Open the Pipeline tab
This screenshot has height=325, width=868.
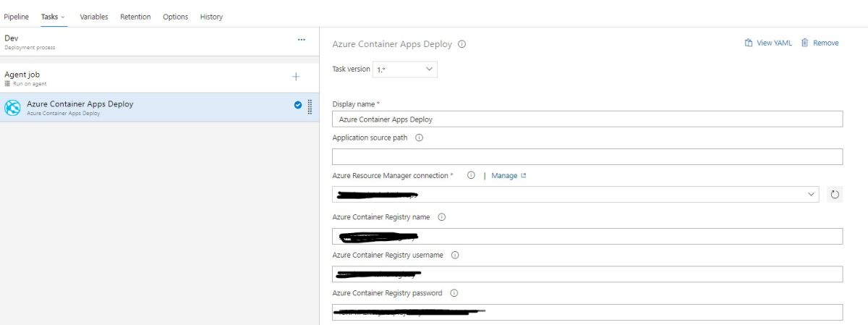click(17, 17)
